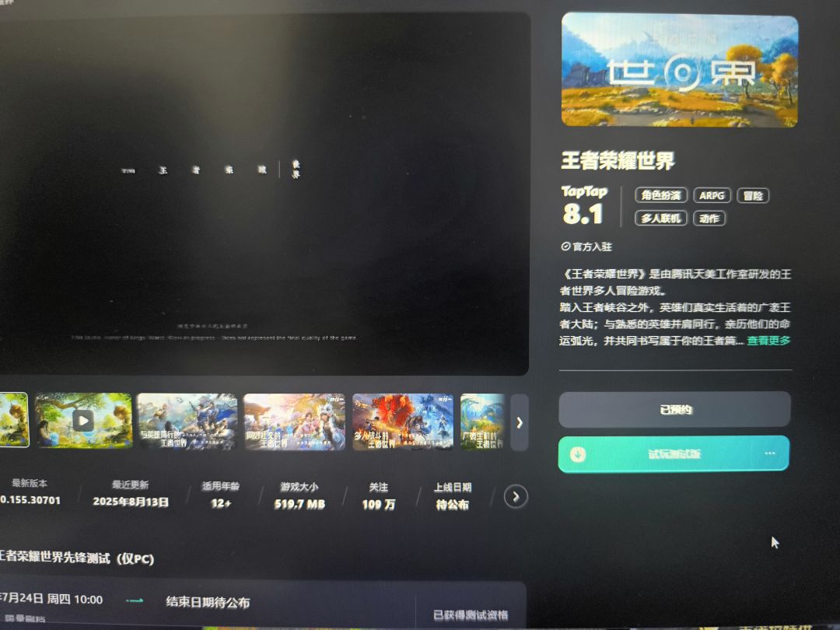Click the download icon on 试玩测试版 button
The width and height of the screenshot is (840, 630).
pos(577,454)
